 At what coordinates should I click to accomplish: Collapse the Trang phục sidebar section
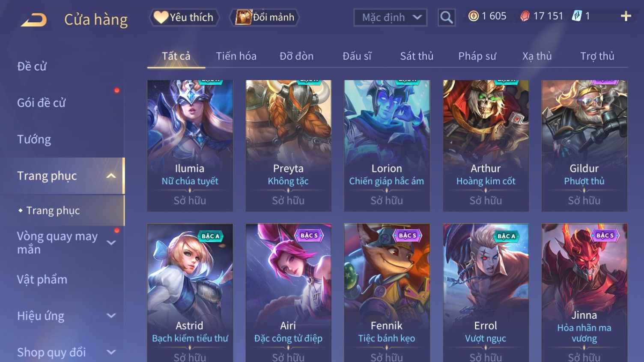(111, 176)
